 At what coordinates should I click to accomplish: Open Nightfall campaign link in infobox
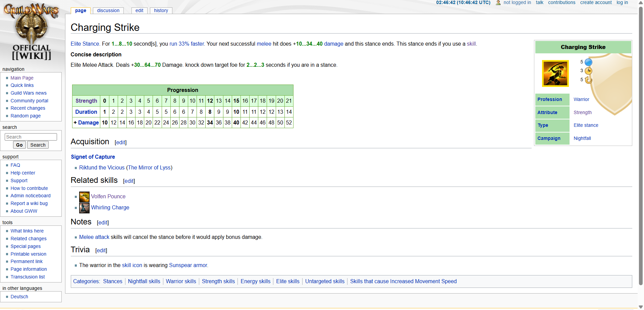pos(582,138)
